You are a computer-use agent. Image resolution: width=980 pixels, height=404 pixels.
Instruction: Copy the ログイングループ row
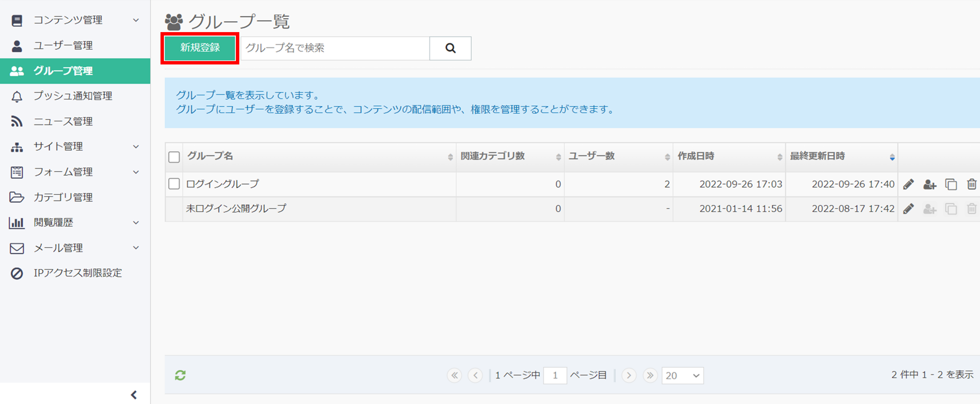pyautogui.click(x=951, y=184)
